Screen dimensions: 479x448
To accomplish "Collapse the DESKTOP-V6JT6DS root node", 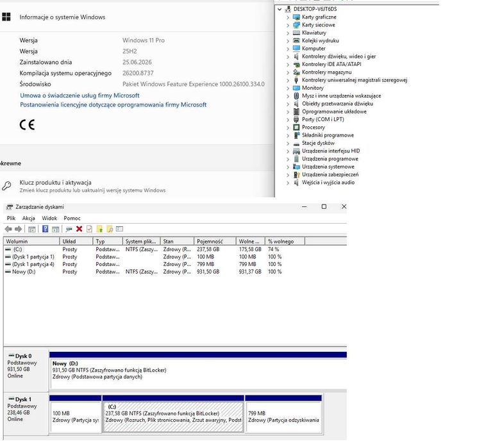I will (280, 9).
